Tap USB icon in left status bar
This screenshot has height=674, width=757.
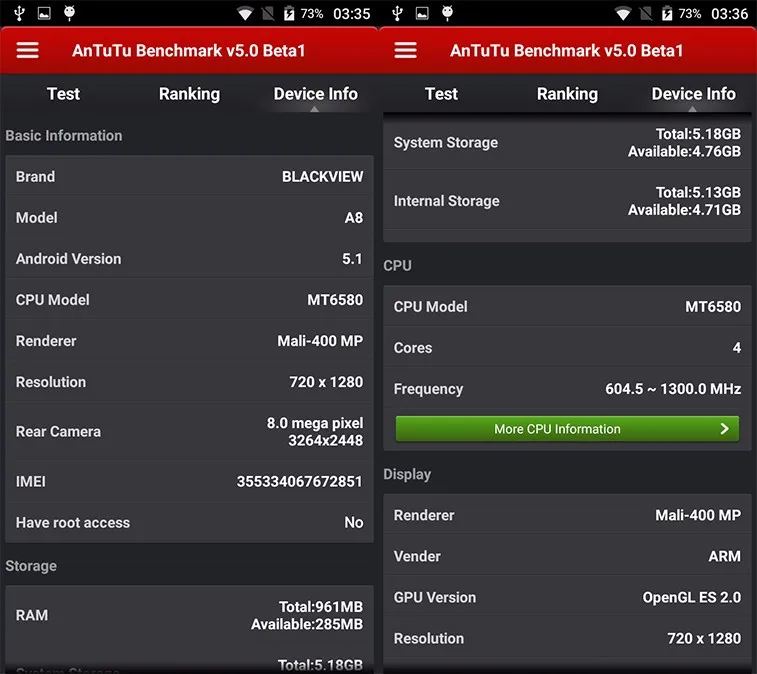[19, 14]
